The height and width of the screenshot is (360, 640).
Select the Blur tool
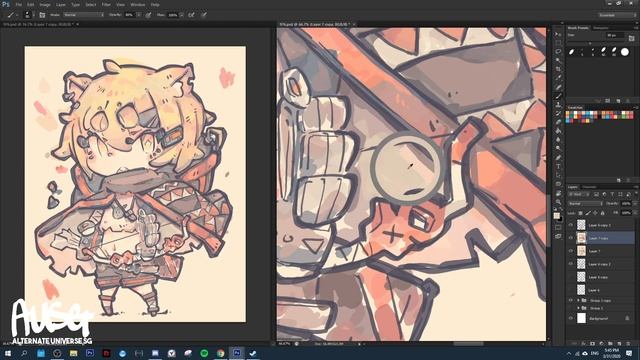[558, 140]
